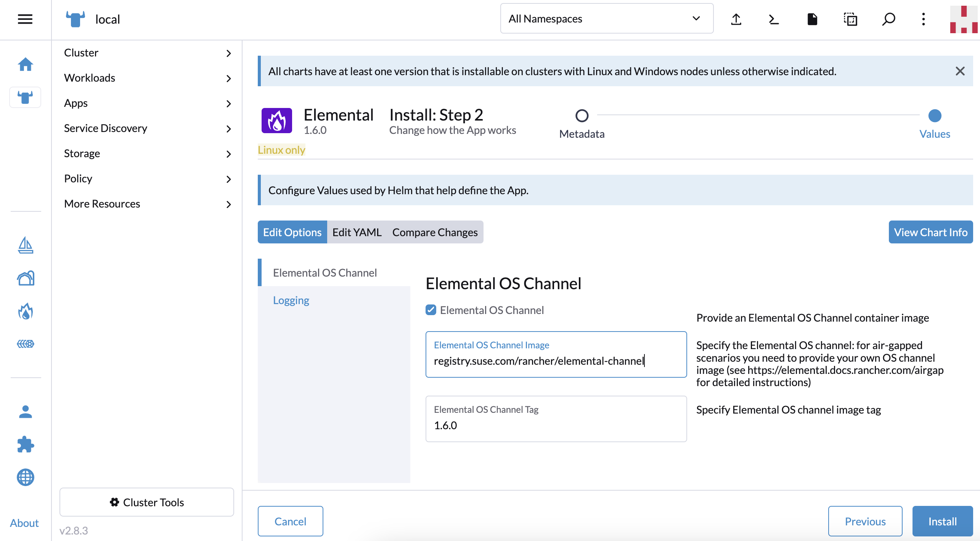The height and width of the screenshot is (541, 980).
Task: Toggle the Elemental OS Channel checkbox
Action: click(431, 309)
